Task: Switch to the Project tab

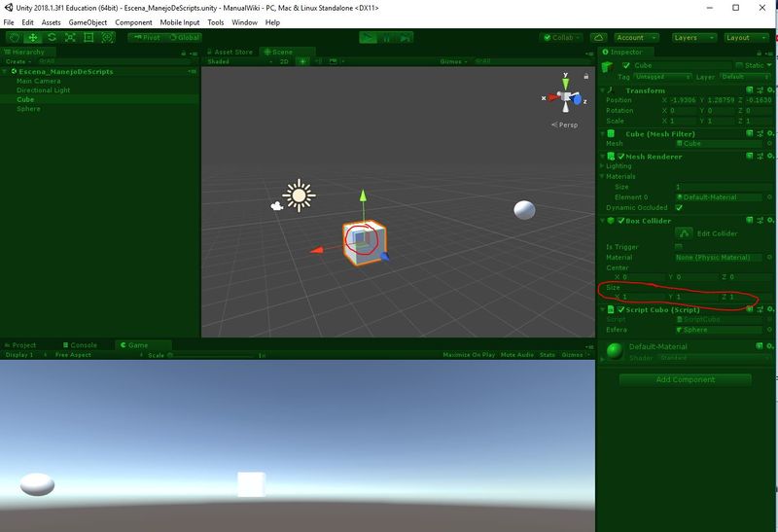Action: [20, 345]
